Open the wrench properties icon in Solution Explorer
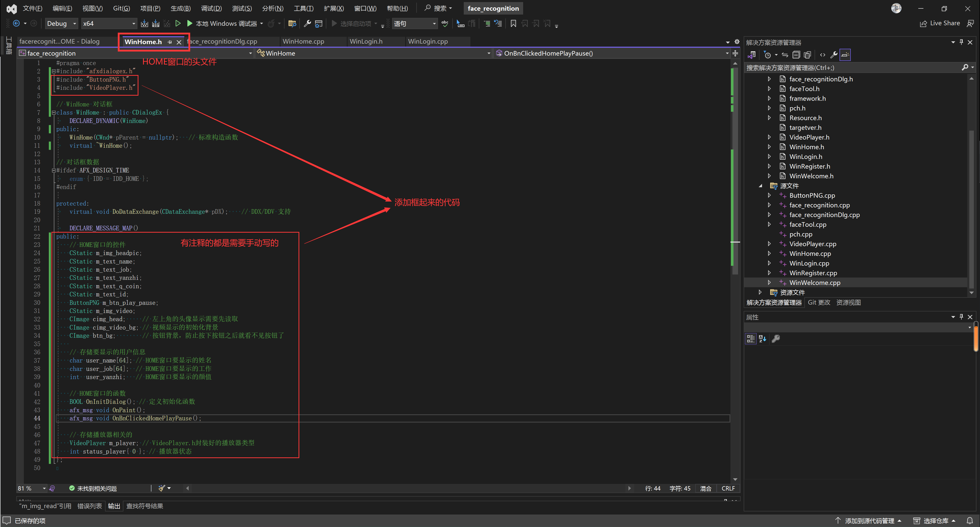This screenshot has height=527, width=980. point(833,55)
